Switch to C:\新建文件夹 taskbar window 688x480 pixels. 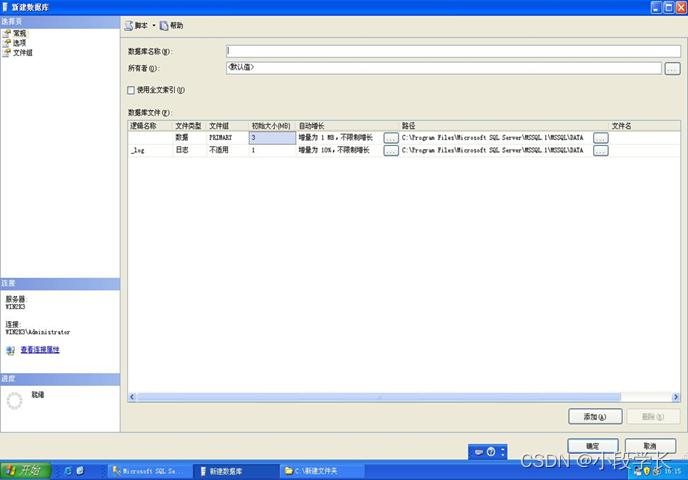coord(322,471)
